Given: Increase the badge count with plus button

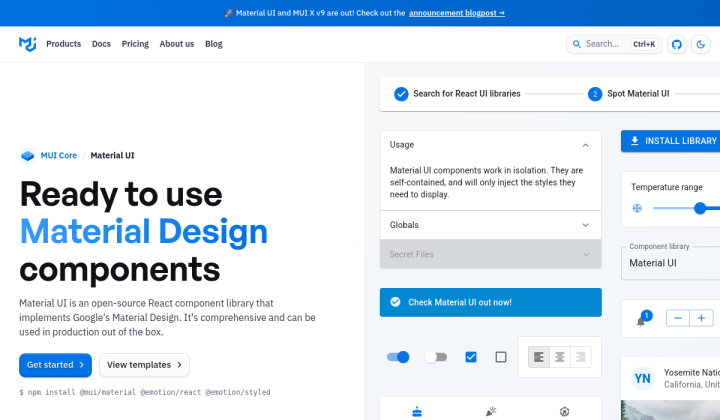Looking at the screenshot, I should tap(702, 318).
